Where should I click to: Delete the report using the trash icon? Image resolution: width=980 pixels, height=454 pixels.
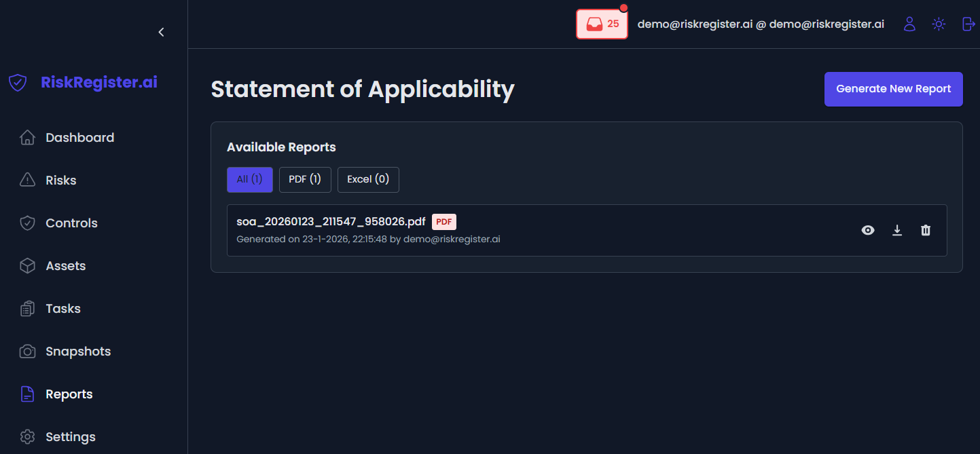[x=925, y=230]
